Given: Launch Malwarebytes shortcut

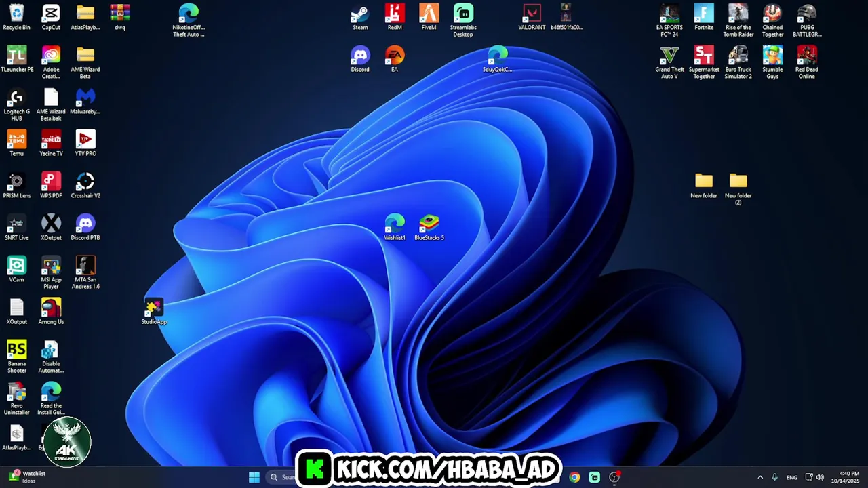Looking at the screenshot, I should 85,102.
